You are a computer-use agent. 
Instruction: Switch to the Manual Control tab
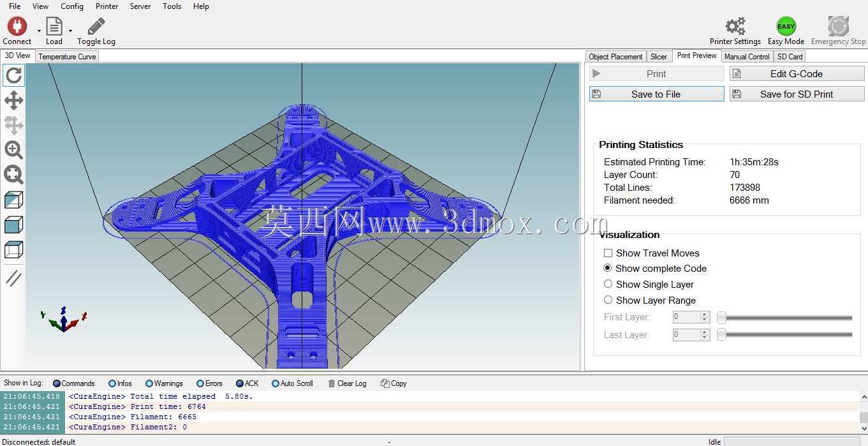tap(747, 57)
